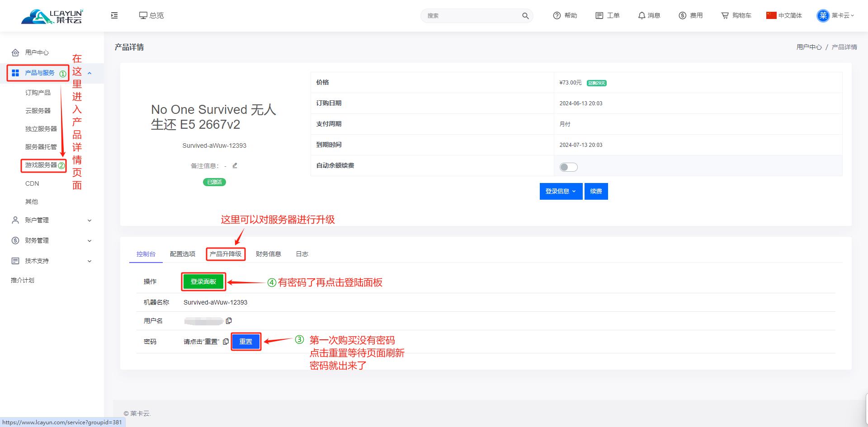868x427 pixels.
Task: Click the 莱 user avatar
Action: pyautogui.click(x=823, y=16)
